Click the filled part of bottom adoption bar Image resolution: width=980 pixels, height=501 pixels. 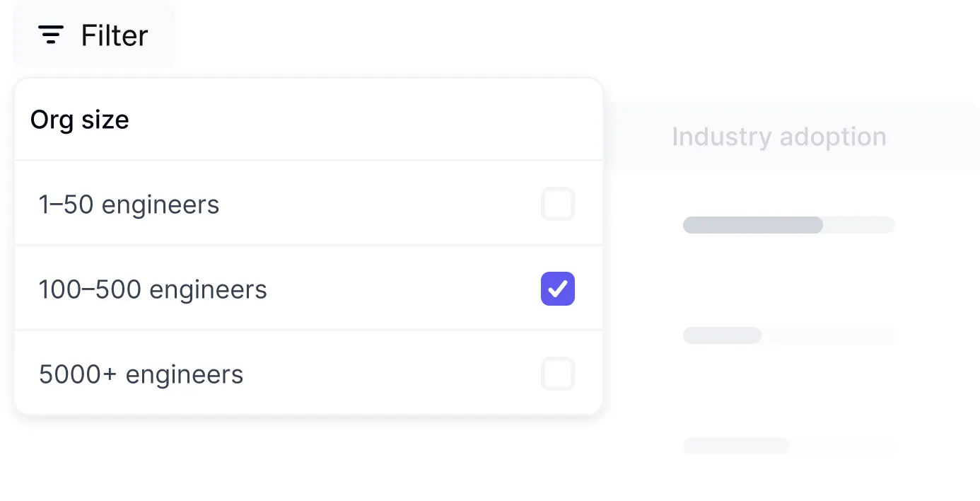(735, 446)
